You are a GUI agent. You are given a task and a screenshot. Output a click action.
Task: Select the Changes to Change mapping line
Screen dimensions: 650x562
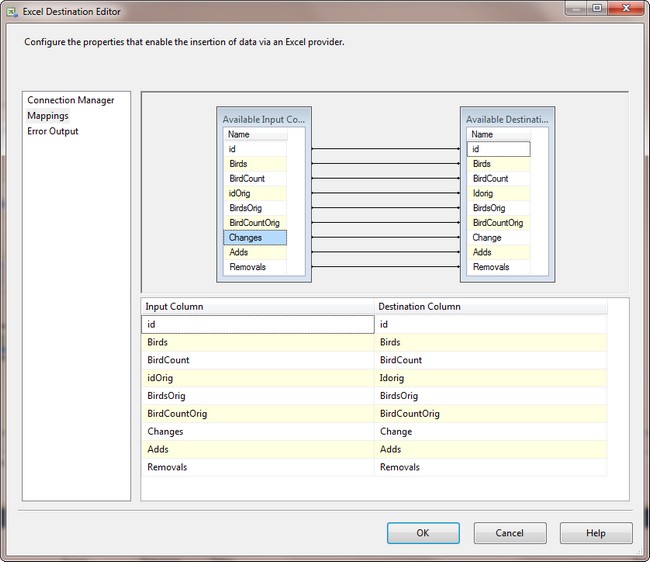(386, 237)
